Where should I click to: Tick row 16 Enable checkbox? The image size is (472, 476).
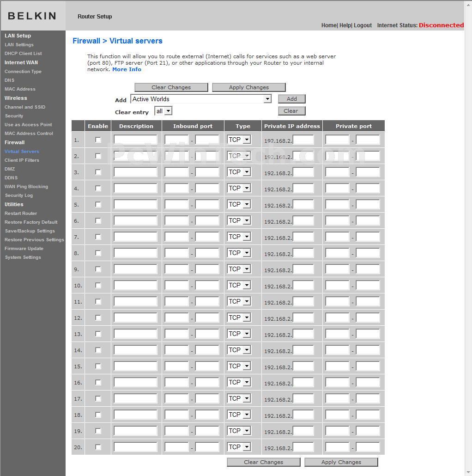click(x=98, y=383)
